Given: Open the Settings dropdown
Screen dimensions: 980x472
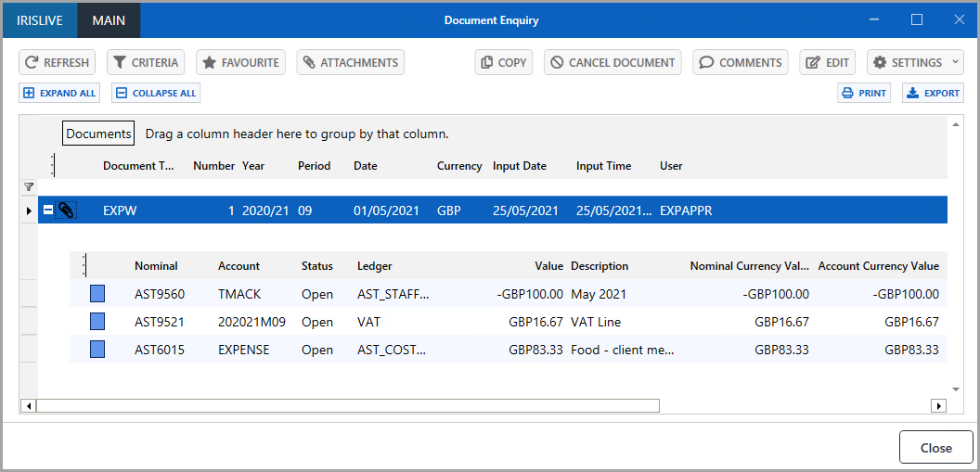Looking at the screenshot, I should click(x=915, y=62).
